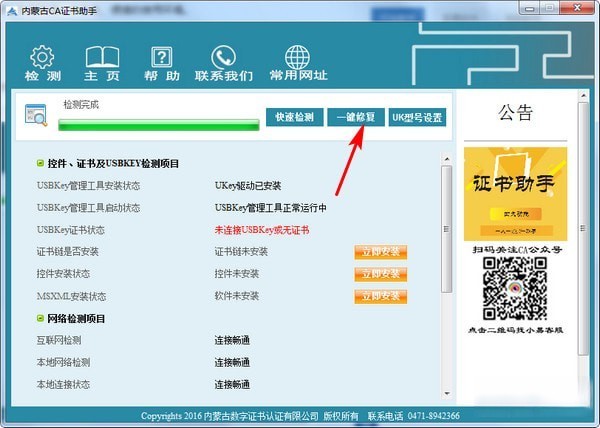The height and width of the screenshot is (428, 600).
Task: Click 立即安装 for 证书链未安装
Action: (x=380, y=252)
